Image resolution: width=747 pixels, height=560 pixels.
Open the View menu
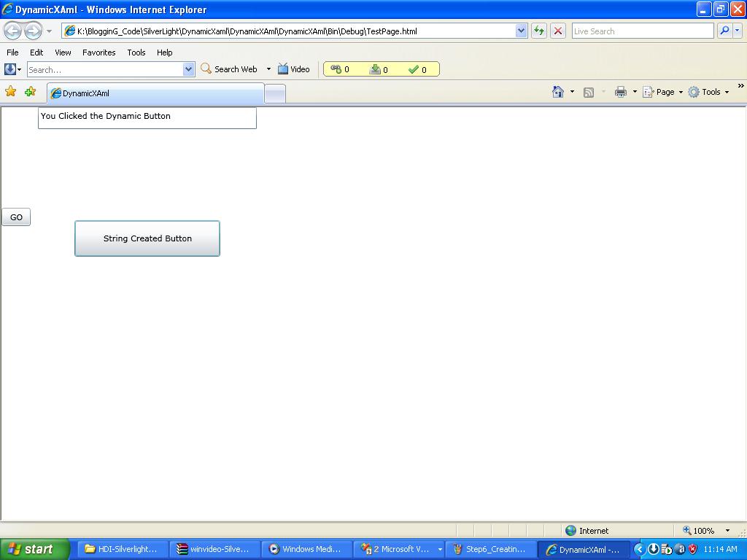[63, 52]
